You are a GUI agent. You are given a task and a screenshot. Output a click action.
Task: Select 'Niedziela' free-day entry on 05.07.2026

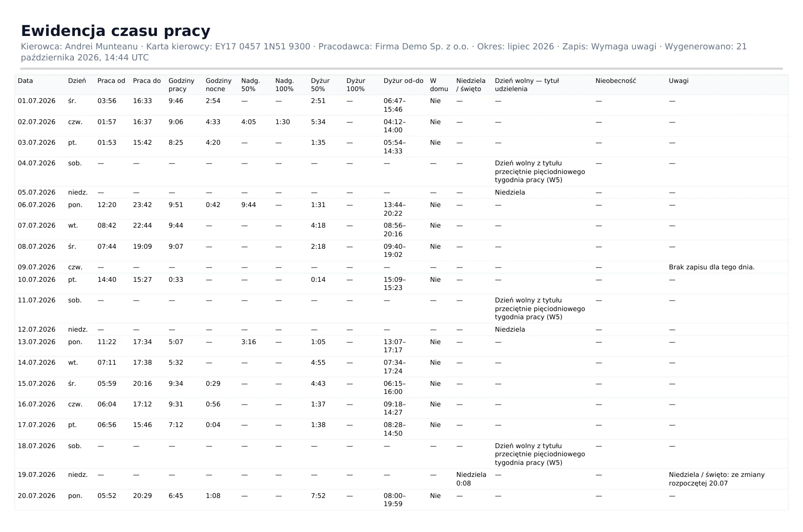click(x=510, y=193)
